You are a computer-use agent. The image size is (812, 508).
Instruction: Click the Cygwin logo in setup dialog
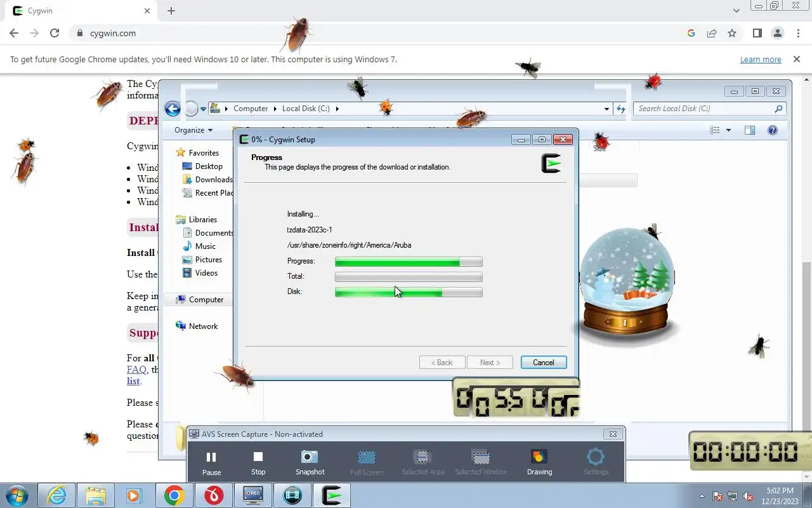(x=551, y=163)
